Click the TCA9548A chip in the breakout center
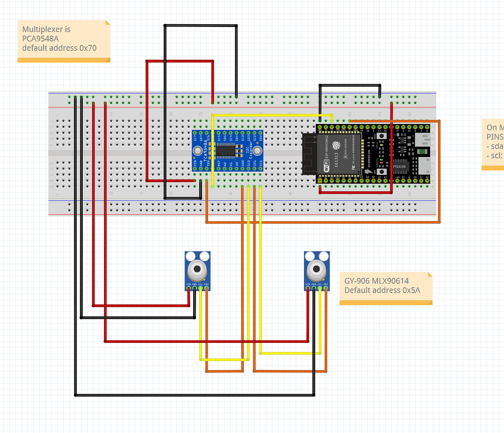The image size is (504, 433). pos(226,150)
